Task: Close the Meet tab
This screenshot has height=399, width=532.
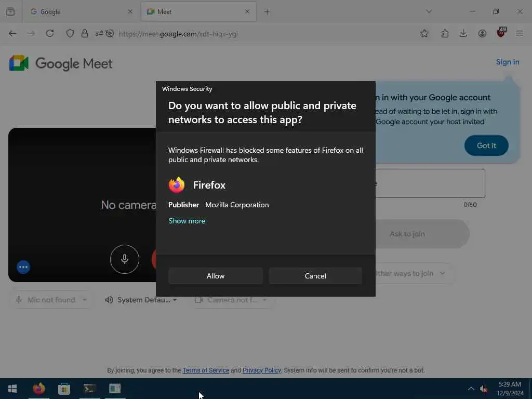Action: point(247,11)
